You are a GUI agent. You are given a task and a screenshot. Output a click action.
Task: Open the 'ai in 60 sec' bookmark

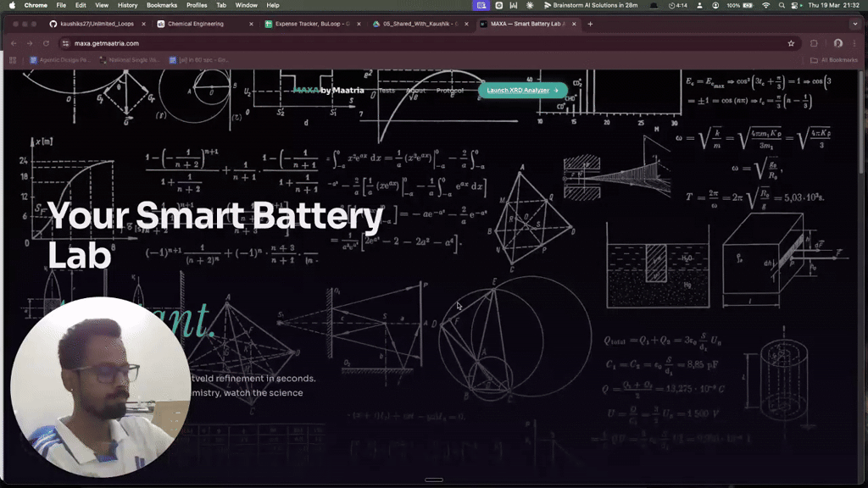coord(198,60)
